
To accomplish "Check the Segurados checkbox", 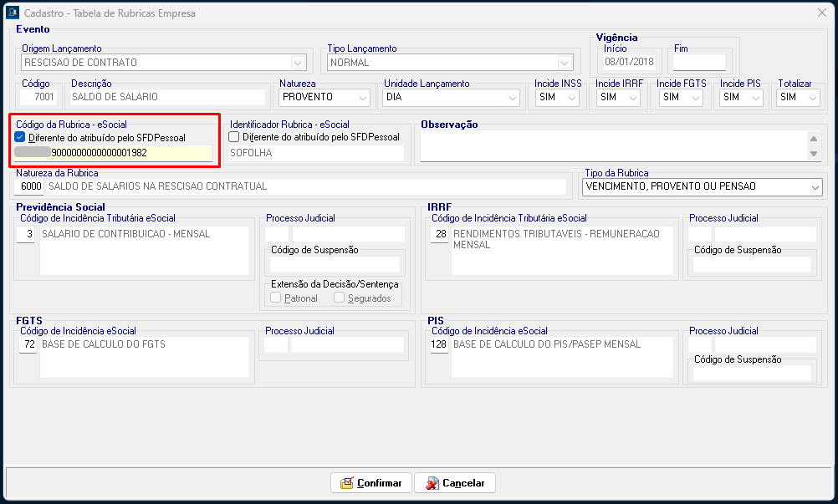I will [340, 298].
